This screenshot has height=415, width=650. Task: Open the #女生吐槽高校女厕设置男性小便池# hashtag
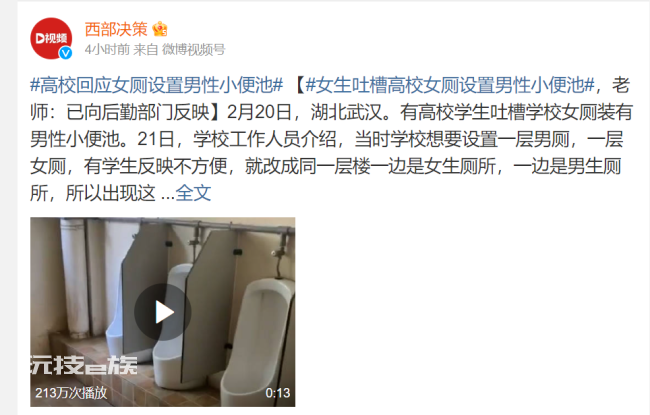tap(450, 85)
